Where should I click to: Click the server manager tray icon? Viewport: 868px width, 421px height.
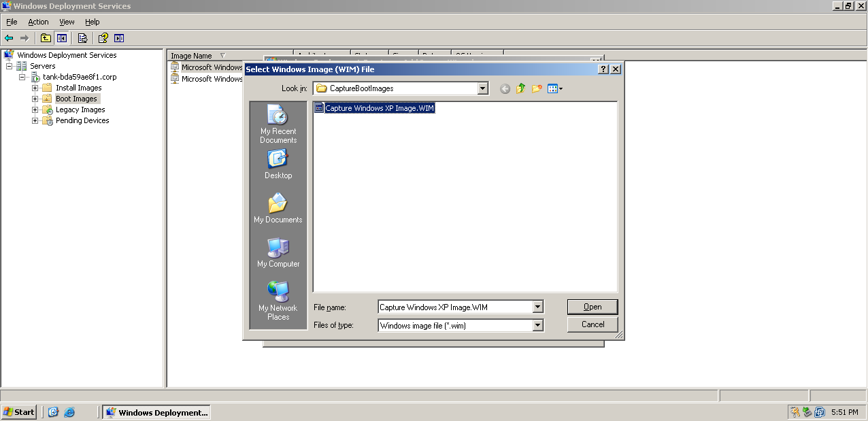click(820, 412)
